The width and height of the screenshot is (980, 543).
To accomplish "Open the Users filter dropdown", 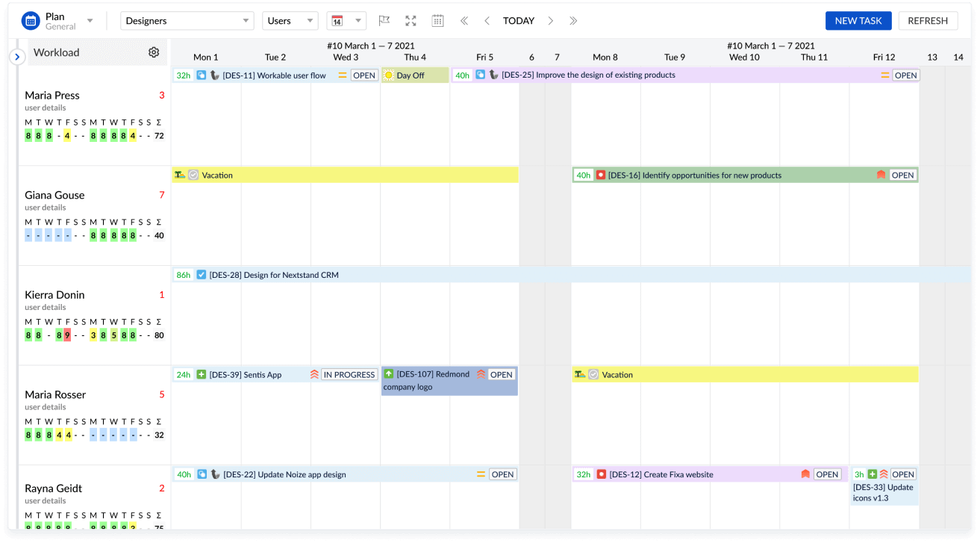I will pos(290,20).
